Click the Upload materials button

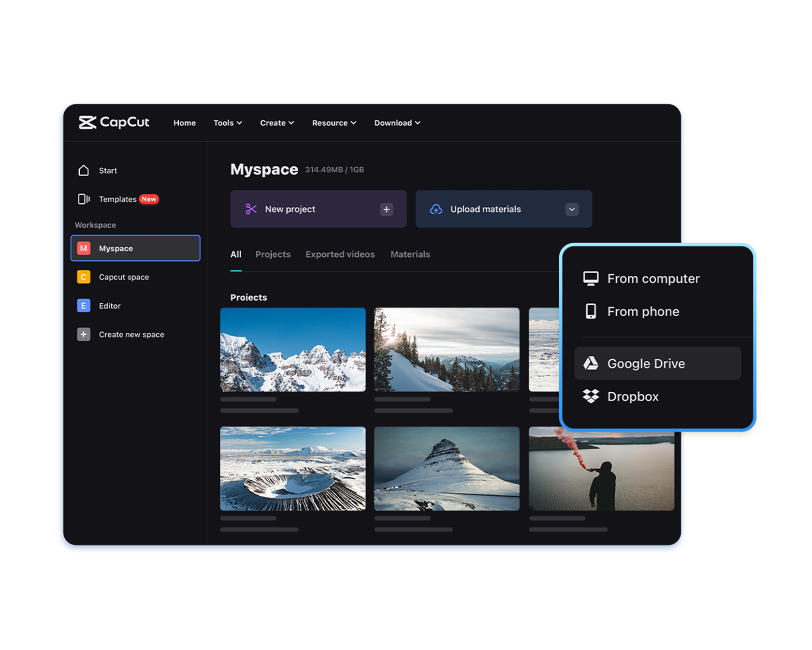tap(485, 209)
